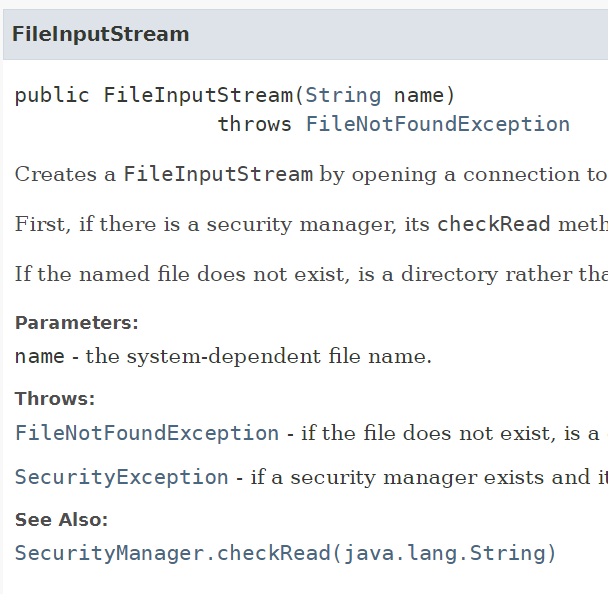Click the throws keyword in signature
The height and width of the screenshot is (594, 608).
pos(255,124)
